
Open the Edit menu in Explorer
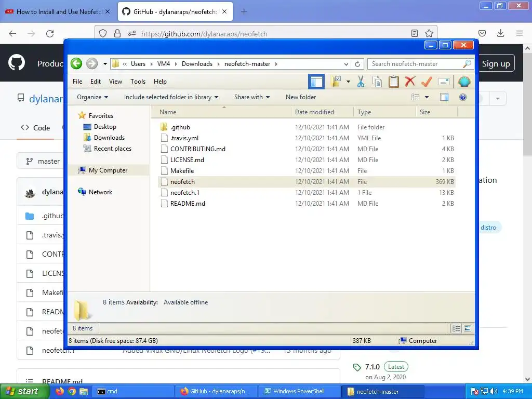pos(96,82)
